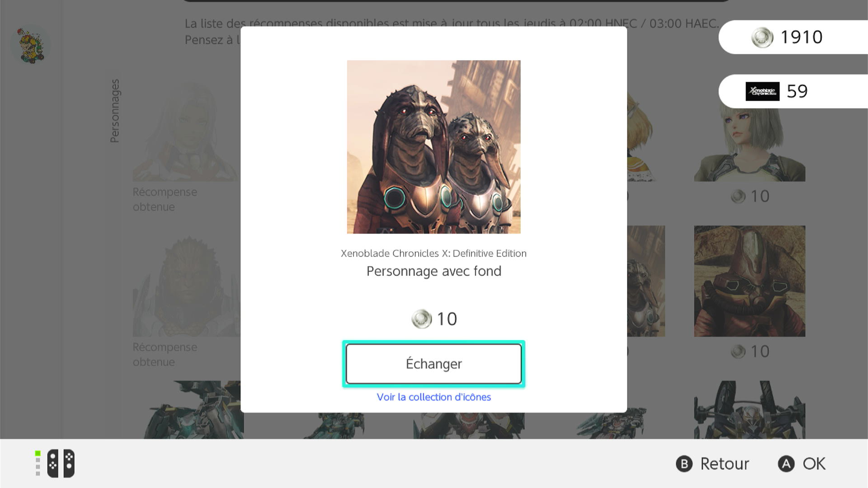Select the red armored helmet character icon
This screenshot has width=868, height=488.
(x=750, y=281)
